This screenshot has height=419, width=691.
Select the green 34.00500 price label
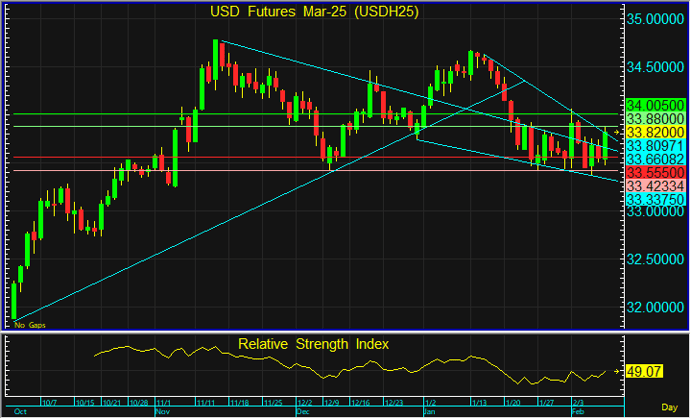[654, 104]
